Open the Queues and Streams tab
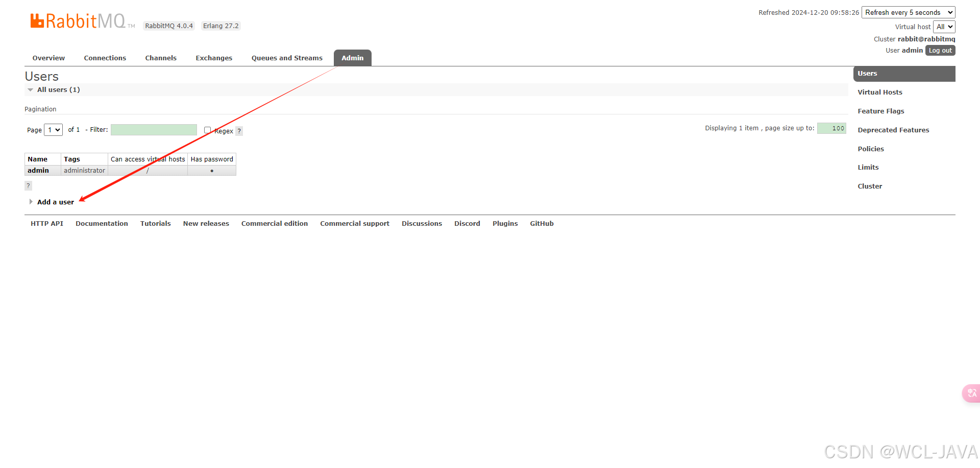The height and width of the screenshot is (468, 980). click(287, 58)
